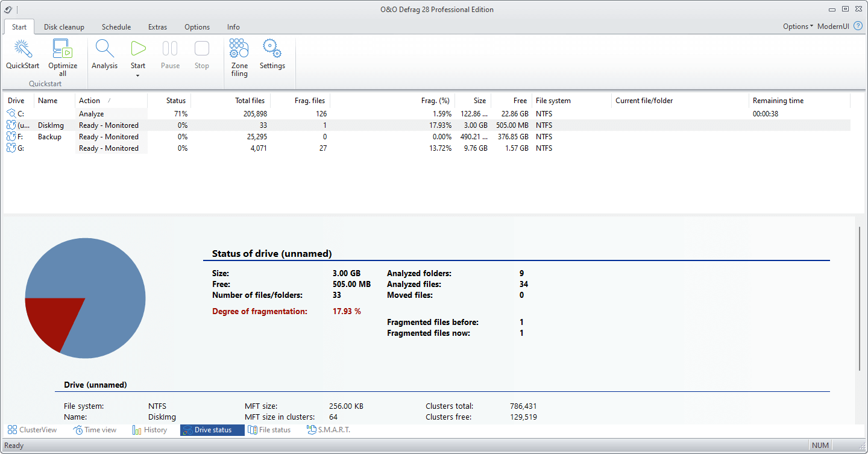Select drive C: icon in list
868x454 pixels.
tap(11, 113)
